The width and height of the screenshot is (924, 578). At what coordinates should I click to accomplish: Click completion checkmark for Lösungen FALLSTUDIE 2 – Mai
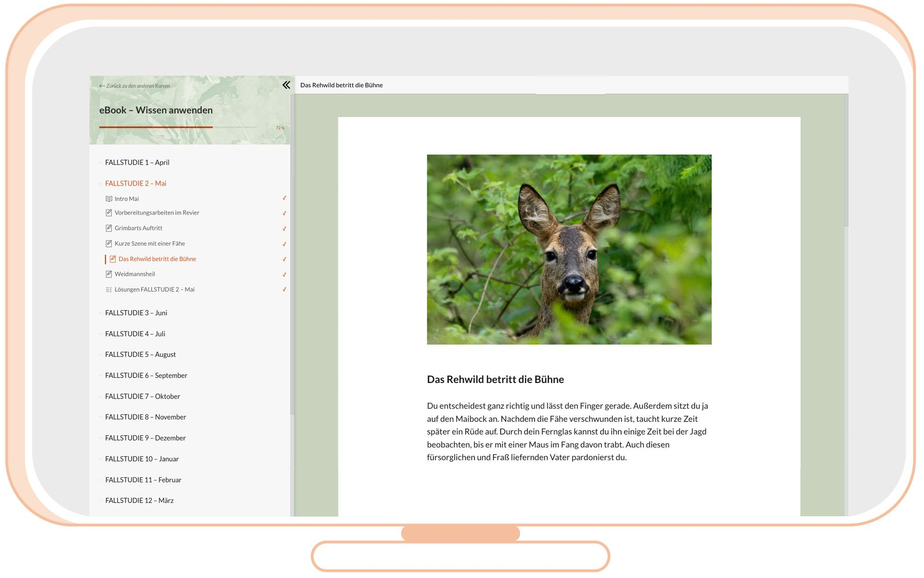click(284, 289)
